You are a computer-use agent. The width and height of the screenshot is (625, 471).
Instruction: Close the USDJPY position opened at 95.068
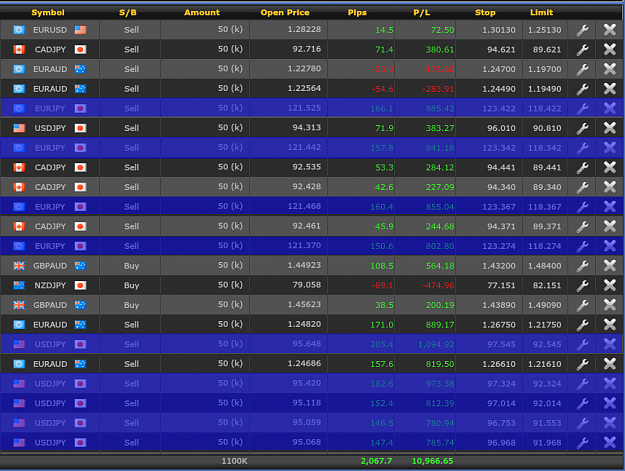[609, 442]
